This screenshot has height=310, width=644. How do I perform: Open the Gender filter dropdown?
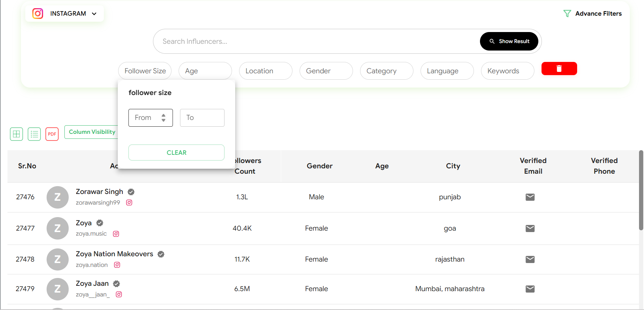(326, 71)
